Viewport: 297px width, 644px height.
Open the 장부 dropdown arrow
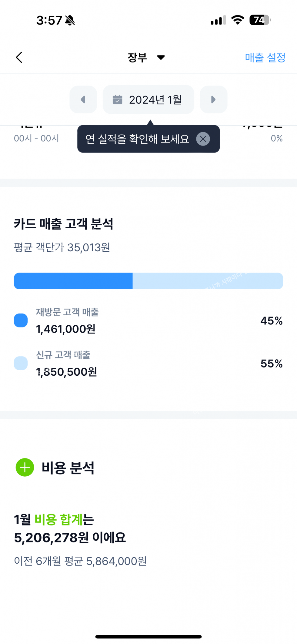161,57
